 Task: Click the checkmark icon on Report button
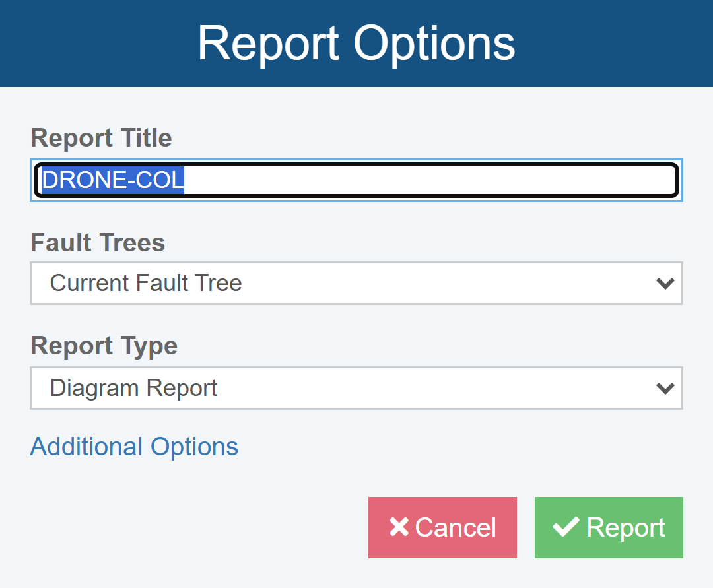click(x=566, y=527)
